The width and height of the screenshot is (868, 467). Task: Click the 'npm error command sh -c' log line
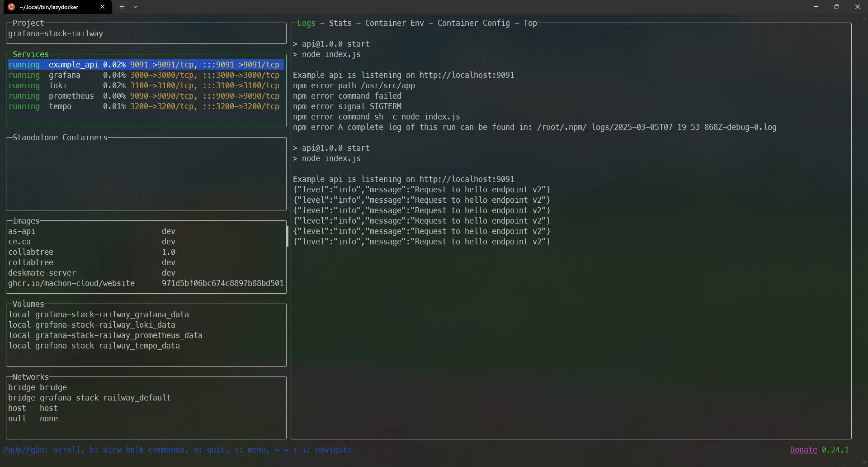(376, 117)
